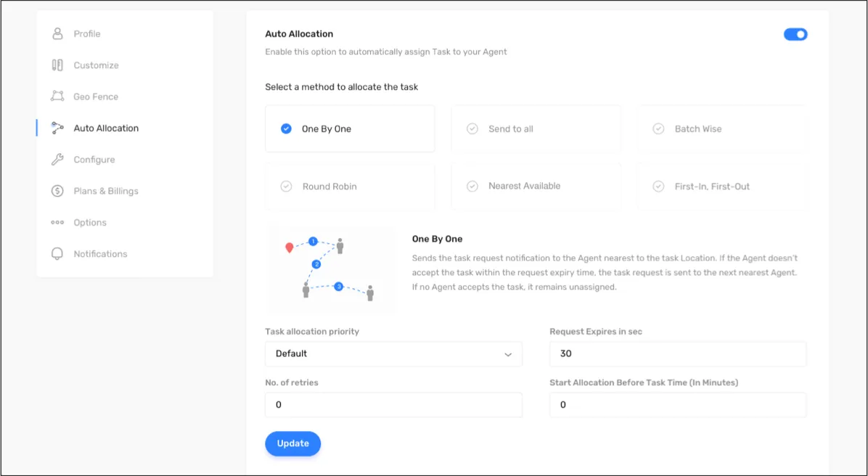Click the No. of retries input field
The image size is (868, 476).
coord(393,405)
